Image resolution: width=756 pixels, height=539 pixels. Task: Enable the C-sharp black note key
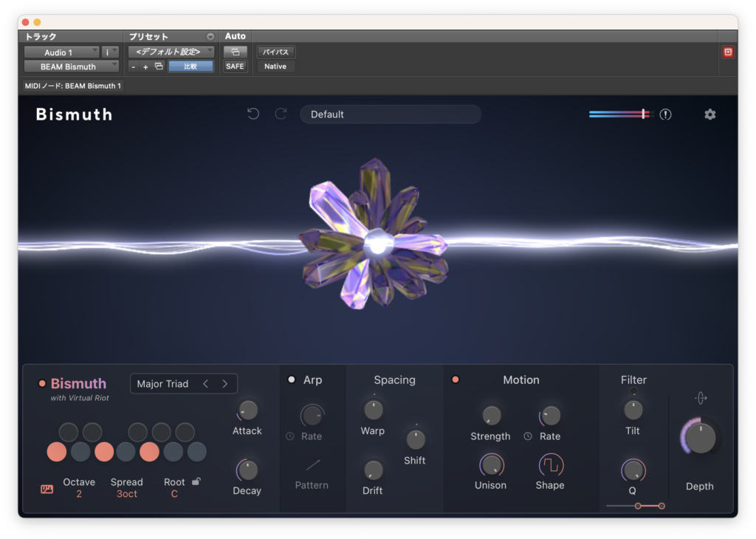pos(68,433)
